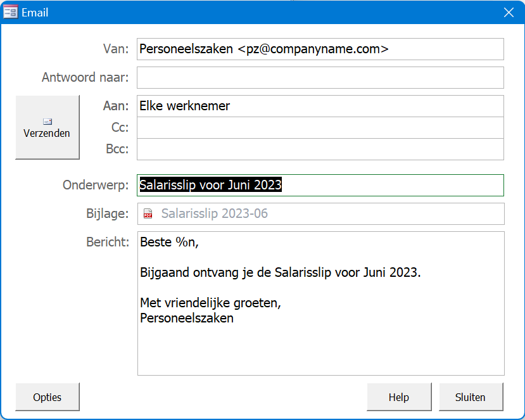Click the Bijlage label
The image size is (525, 420).
click(108, 213)
